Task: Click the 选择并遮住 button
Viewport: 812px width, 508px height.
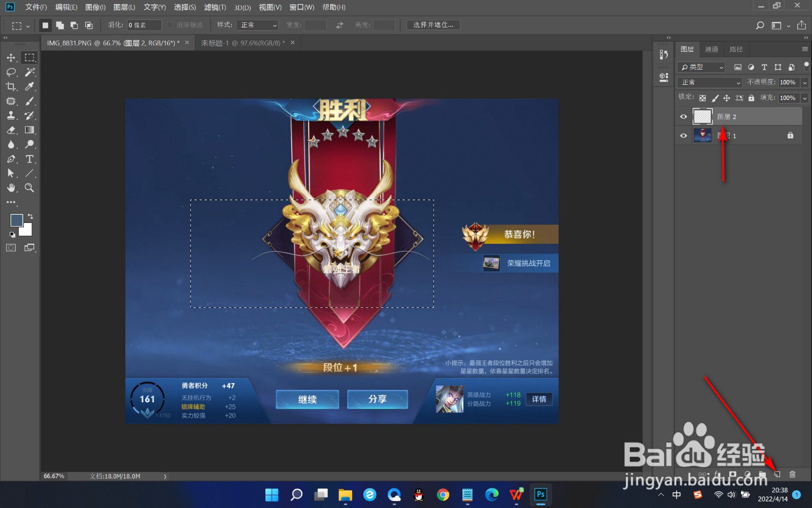Action: pyautogui.click(x=433, y=25)
